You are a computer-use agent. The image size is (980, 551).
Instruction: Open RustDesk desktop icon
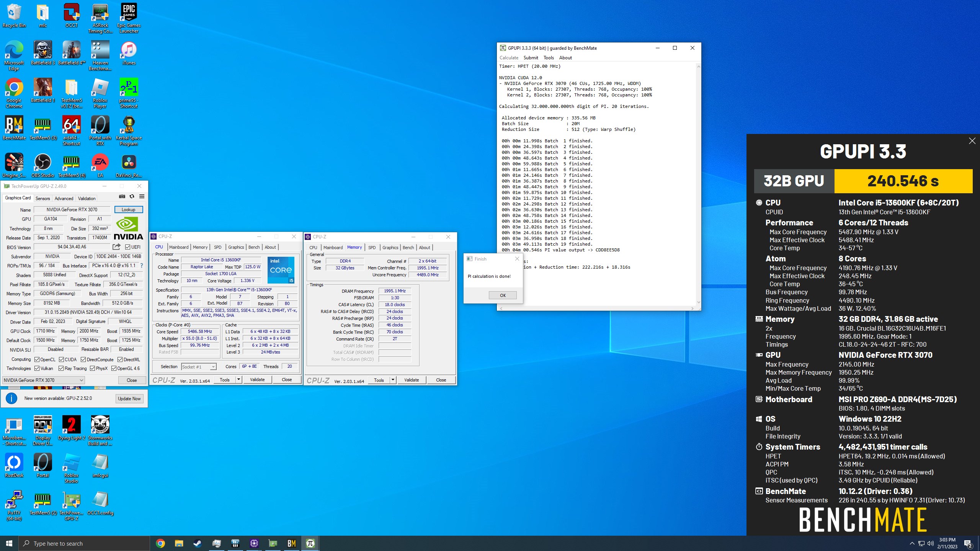click(x=14, y=466)
